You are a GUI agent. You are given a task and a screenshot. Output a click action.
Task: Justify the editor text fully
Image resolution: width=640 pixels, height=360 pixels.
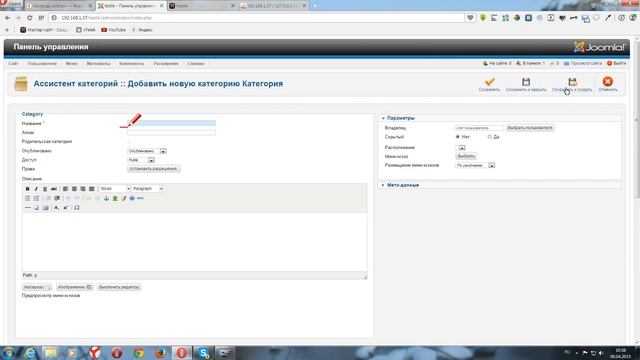(x=92, y=189)
